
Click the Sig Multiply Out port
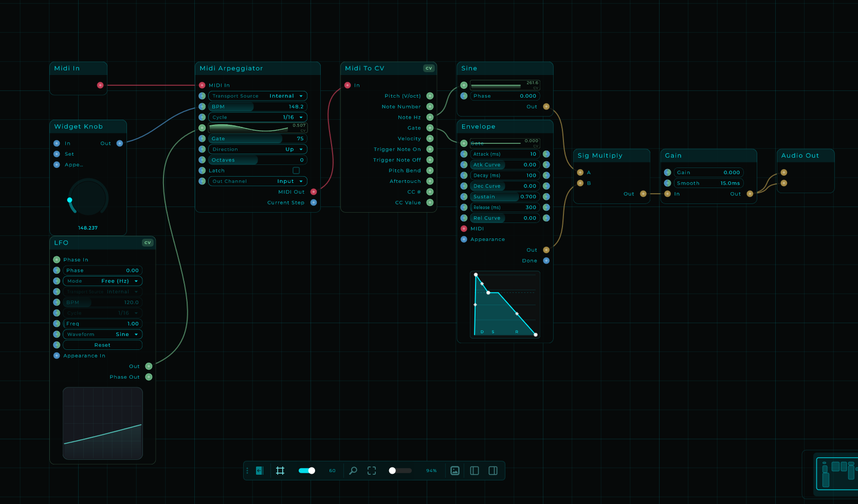643,194
